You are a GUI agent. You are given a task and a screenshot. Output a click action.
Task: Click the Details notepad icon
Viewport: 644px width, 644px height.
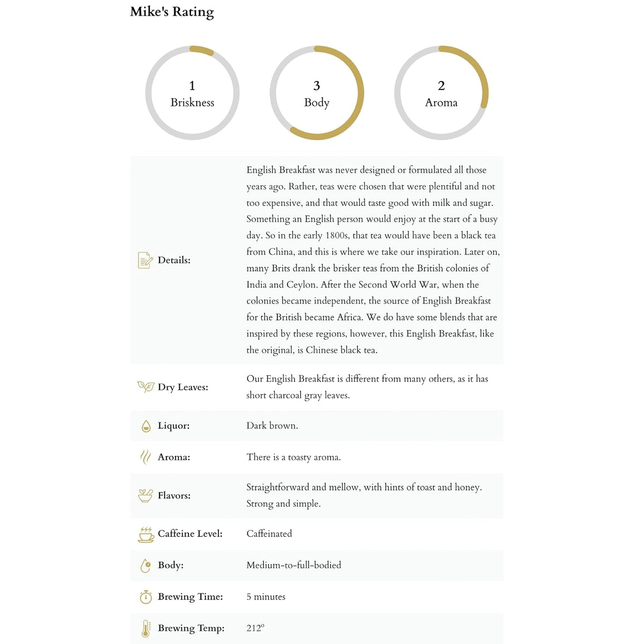[x=145, y=260]
